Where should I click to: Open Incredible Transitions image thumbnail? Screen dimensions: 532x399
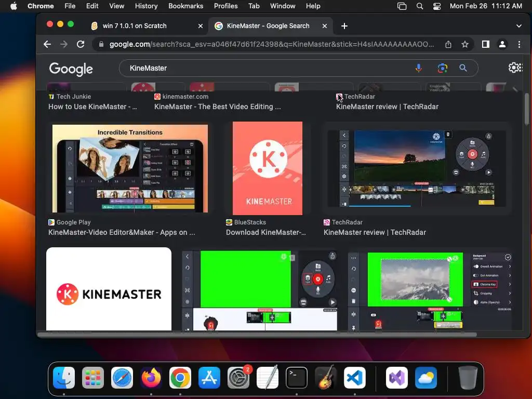pos(130,168)
